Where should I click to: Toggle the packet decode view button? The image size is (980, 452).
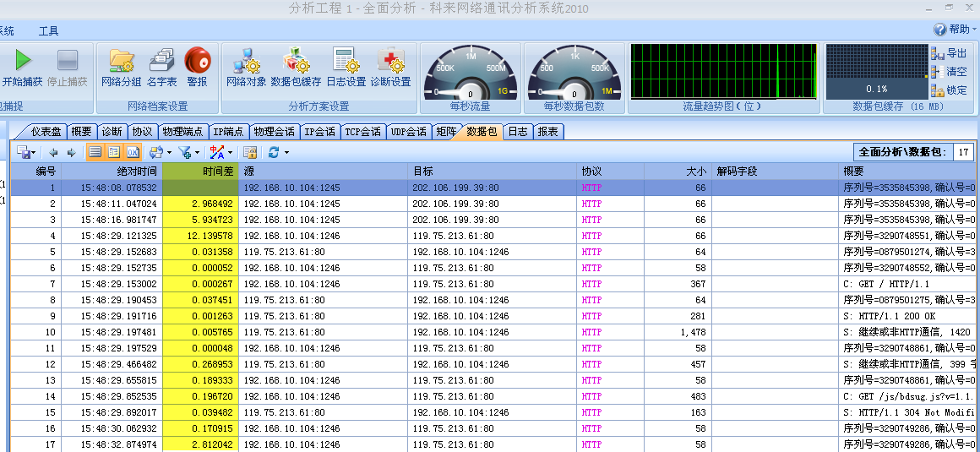point(114,152)
